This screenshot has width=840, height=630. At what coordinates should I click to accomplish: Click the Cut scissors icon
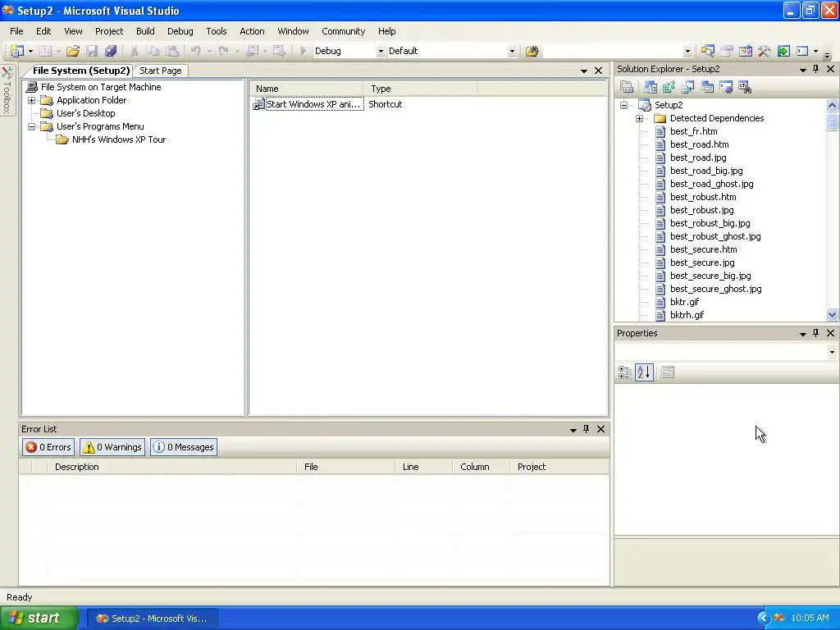[135, 51]
